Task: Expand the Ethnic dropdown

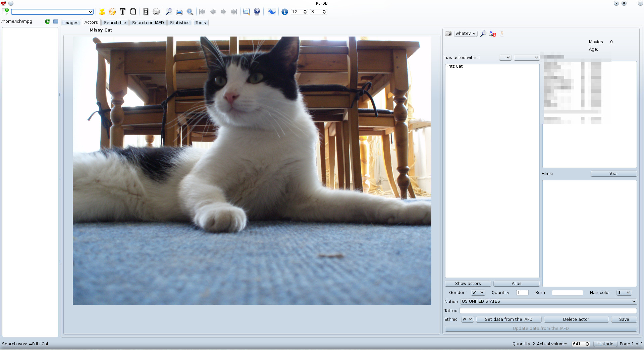Action: tap(467, 319)
